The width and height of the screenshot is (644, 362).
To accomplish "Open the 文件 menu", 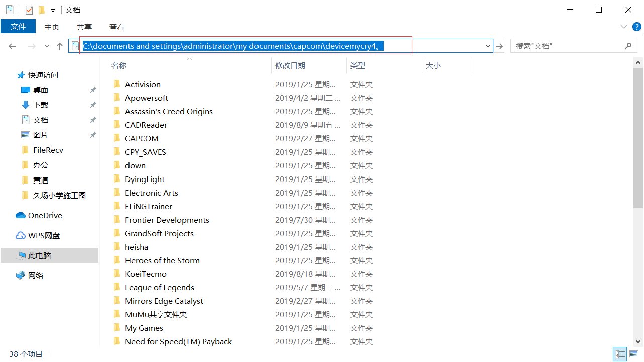I will coord(18,27).
